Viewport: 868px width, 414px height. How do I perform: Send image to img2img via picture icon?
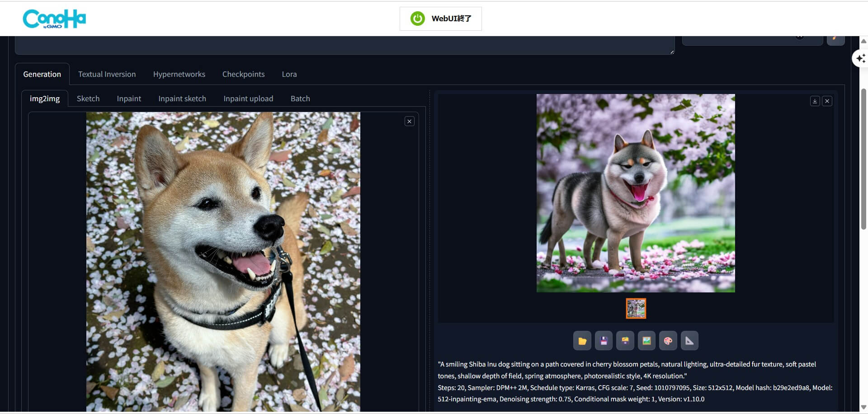point(646,341)
